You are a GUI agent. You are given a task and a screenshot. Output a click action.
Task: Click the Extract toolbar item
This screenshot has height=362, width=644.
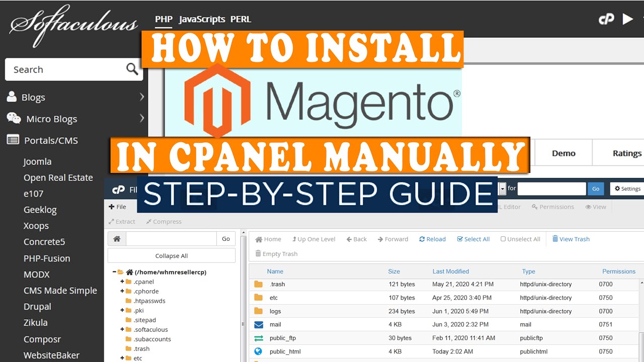pos(122,221)
